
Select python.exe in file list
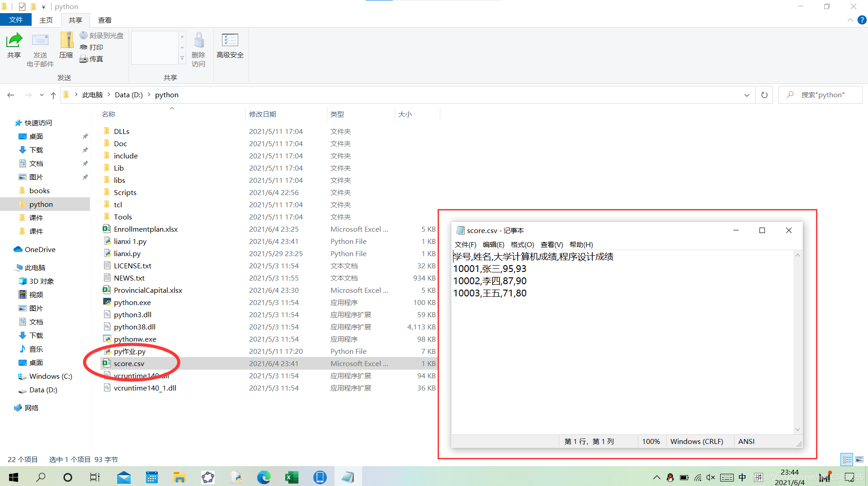coord(269,302)
